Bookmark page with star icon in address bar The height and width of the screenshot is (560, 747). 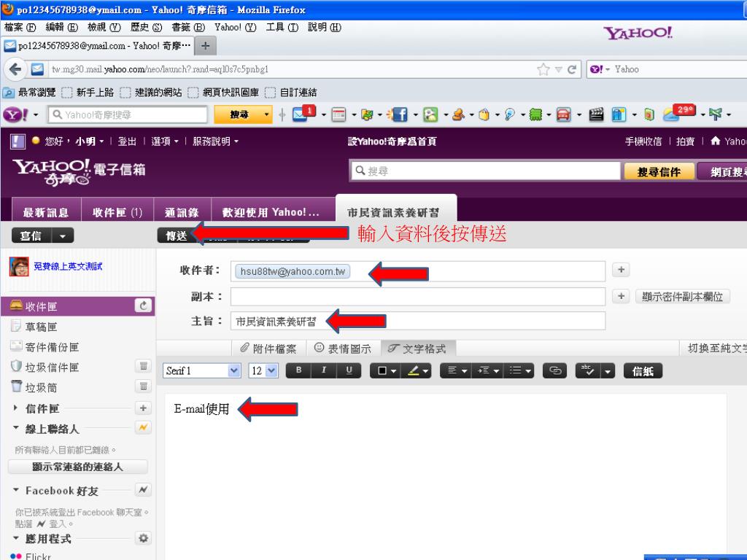(543, 69)
